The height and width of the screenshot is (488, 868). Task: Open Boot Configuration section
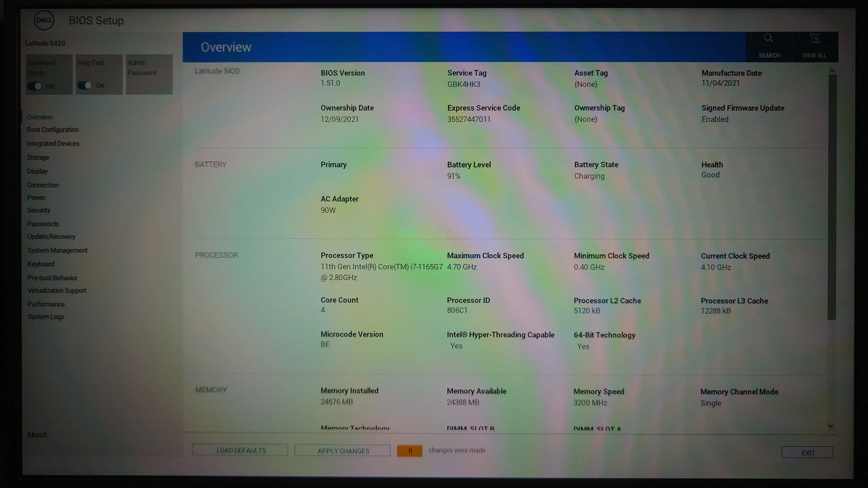click(x=53, y=129)
